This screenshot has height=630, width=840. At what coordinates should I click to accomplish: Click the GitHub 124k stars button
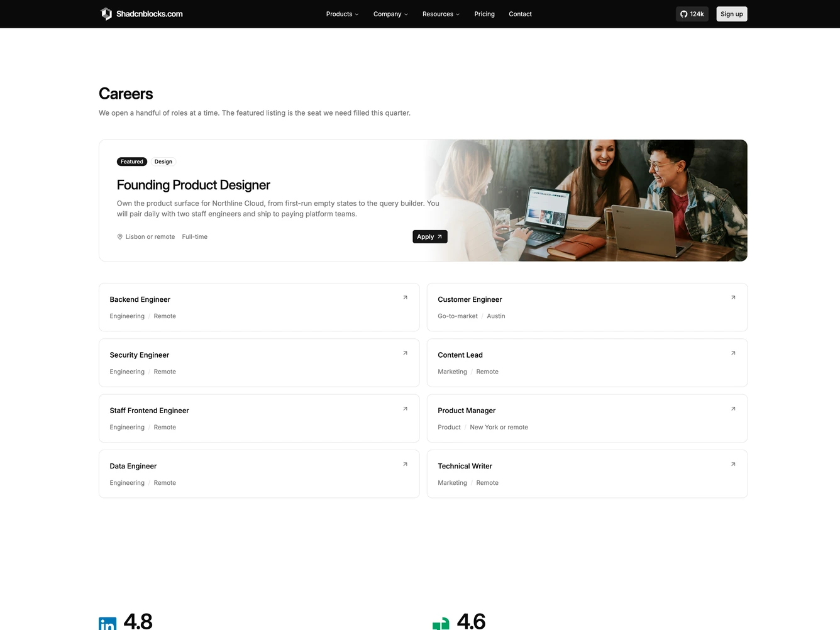692,14
